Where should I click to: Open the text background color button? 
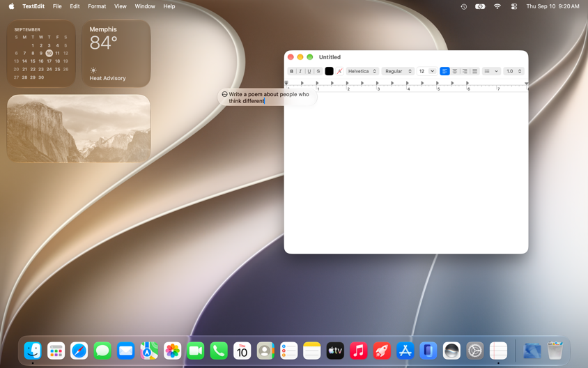[x=340, y=71]
